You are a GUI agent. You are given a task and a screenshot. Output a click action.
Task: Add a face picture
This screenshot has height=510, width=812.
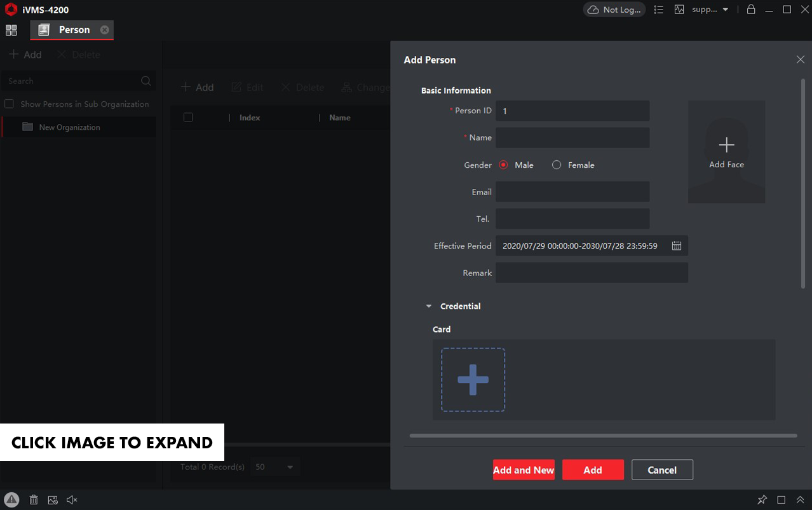[x=726, y=151]
